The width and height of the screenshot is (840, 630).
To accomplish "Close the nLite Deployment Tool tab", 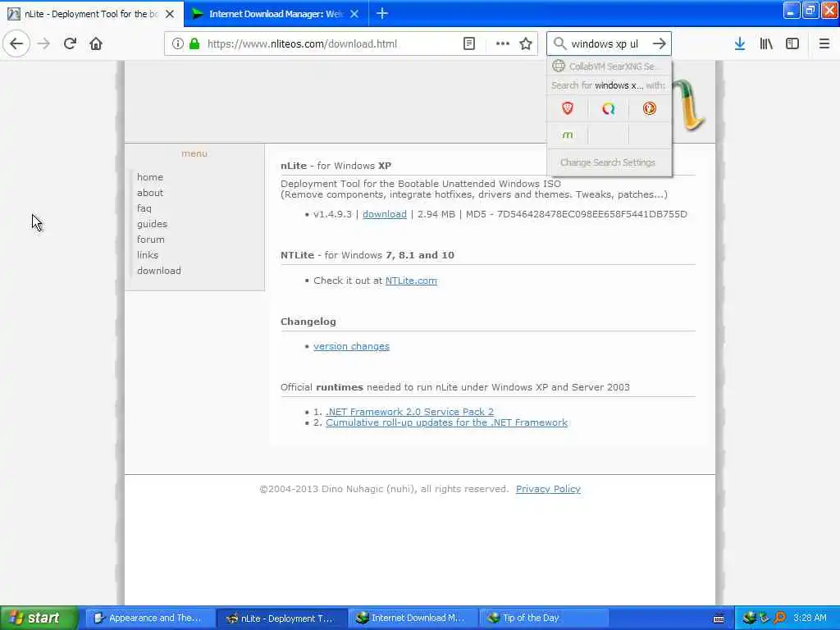I will (170, 14).
